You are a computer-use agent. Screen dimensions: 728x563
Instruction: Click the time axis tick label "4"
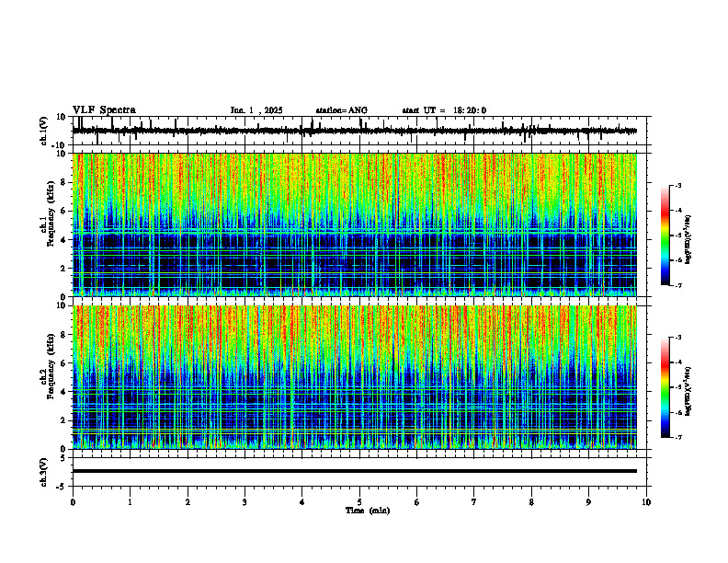pyautogui.click(x=301, y=502)
